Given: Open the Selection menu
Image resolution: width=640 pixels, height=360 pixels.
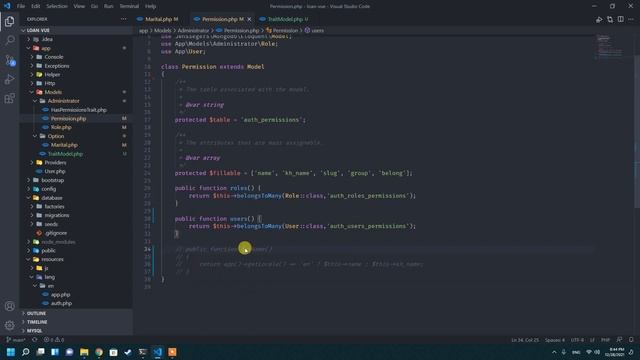Looking at the screenshot, I should click(x=57, y=6).
